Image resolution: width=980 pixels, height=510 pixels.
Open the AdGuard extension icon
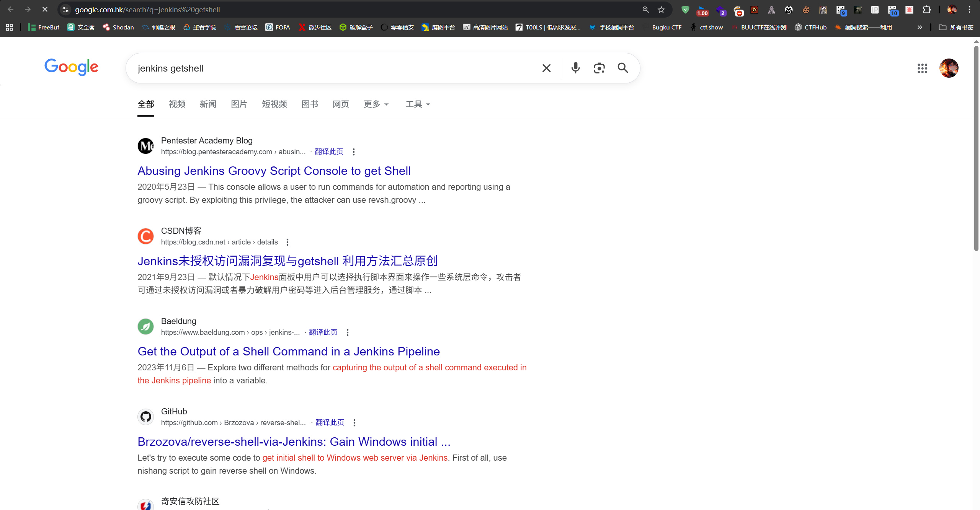685,10
